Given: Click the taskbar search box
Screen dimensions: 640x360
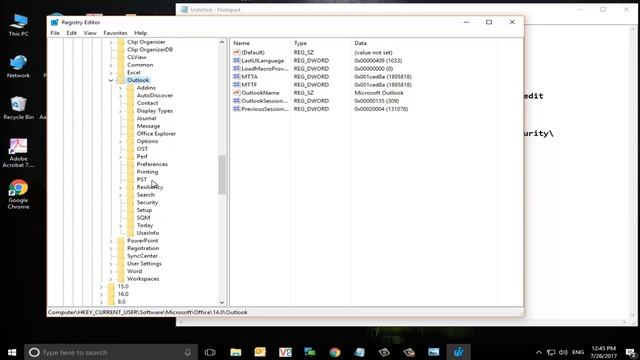Looking at the screenshot, I should pos(111,352).
